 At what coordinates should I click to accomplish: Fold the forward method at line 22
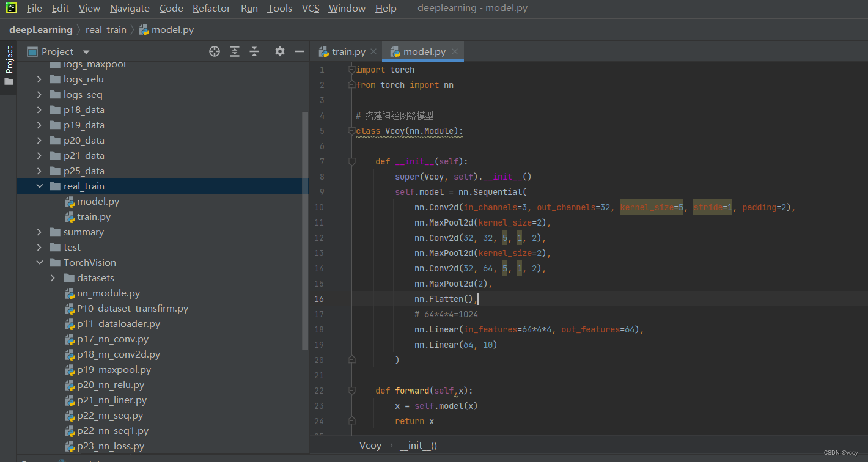[x=351, y=391]
